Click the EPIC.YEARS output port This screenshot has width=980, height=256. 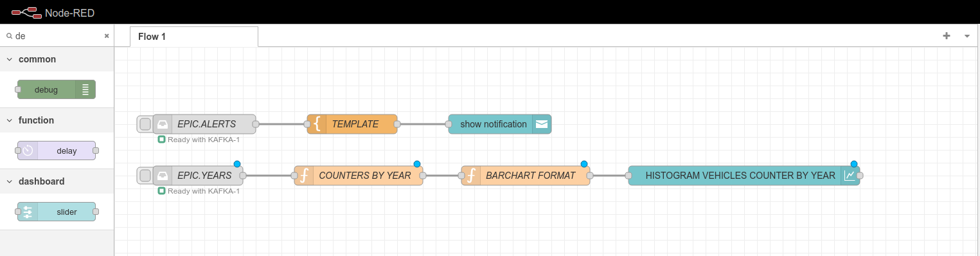tap(243, 175)
